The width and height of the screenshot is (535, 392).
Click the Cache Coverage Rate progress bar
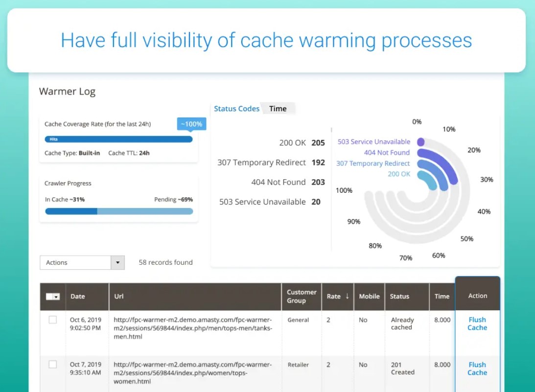click(118, 139)
